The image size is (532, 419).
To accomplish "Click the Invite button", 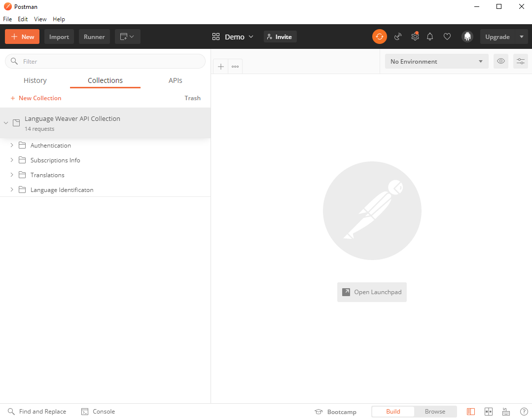I will coord(280,37).
